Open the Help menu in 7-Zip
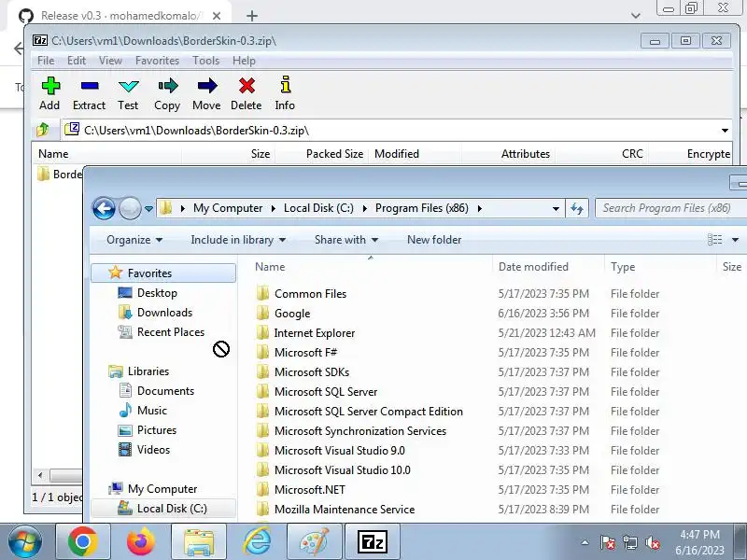747x560 pixels. [244, 61]
